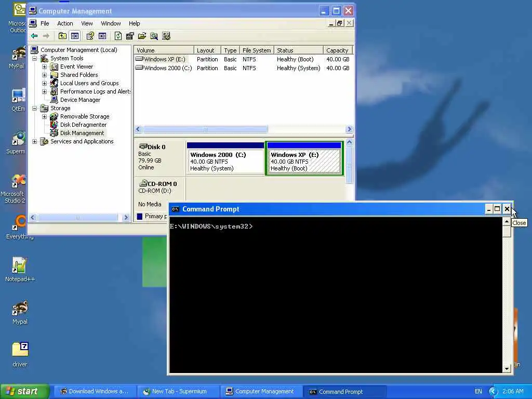Select the Windows XP (E:) volume row
The height and width of the screenshot is (399, 532).
(x=243, y=59)
